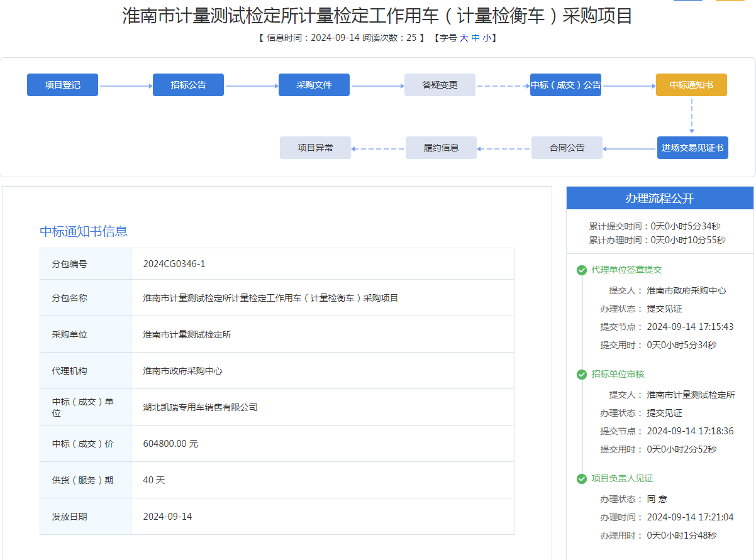Screen dimensions: 756x560
Task: Open the 采购文件 step
Action: click(x=314, y=85)
